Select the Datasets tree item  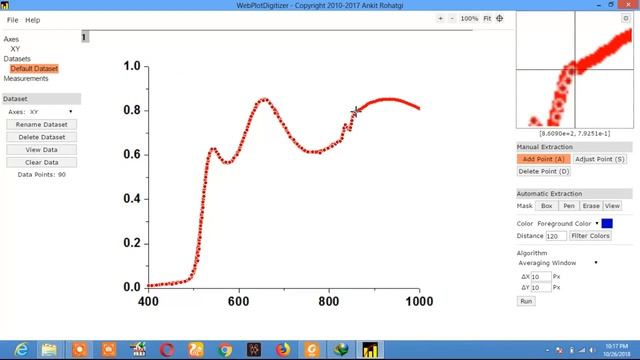point(17,59)
